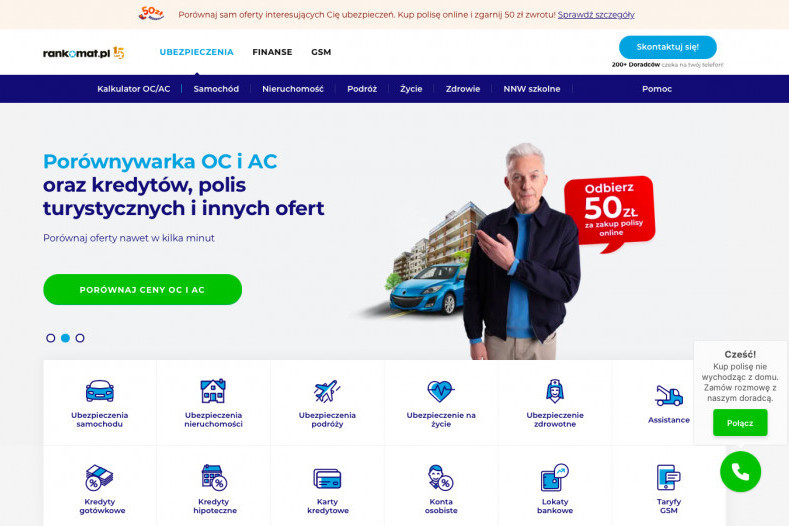Select the property insurance house icon
This screenshot has width=789, height=526.
[x=213, y=391]
